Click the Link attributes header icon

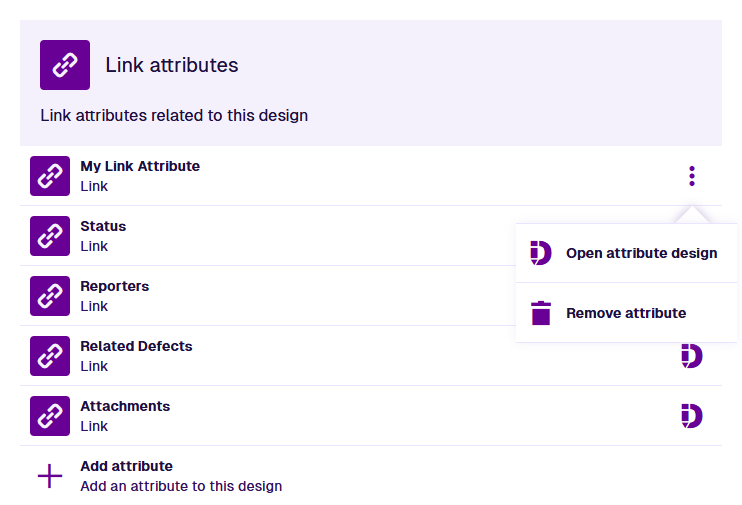point(65,65)
